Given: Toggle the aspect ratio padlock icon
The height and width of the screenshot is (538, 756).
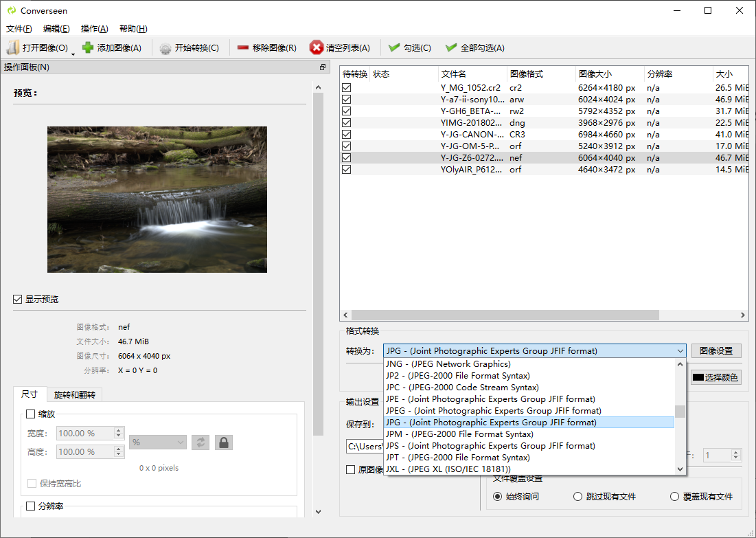Looking at the screenshot, I should (x=223, y=442).
